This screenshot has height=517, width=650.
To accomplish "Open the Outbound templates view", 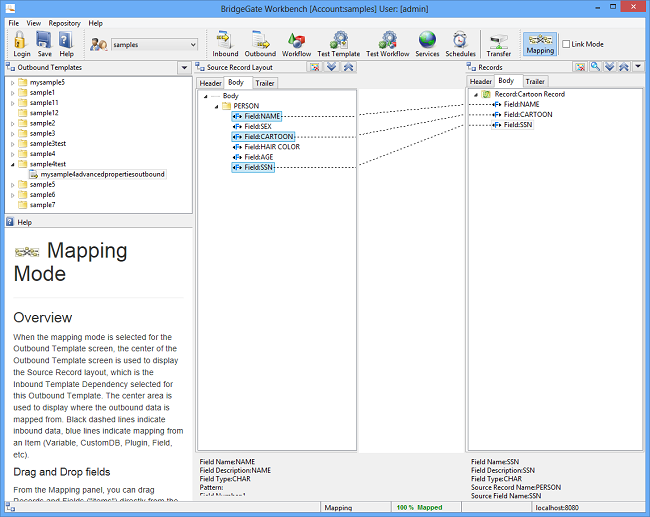I will pos(260,44).
